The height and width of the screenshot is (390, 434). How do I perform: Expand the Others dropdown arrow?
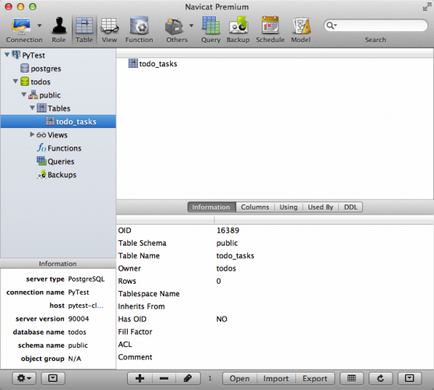click(x=191, y=25)
